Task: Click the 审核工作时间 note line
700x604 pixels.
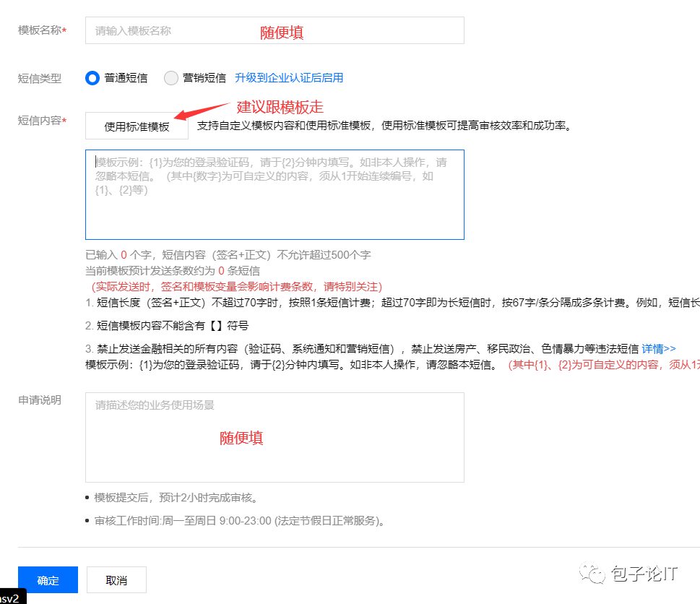Action: (x=240, y=521)
